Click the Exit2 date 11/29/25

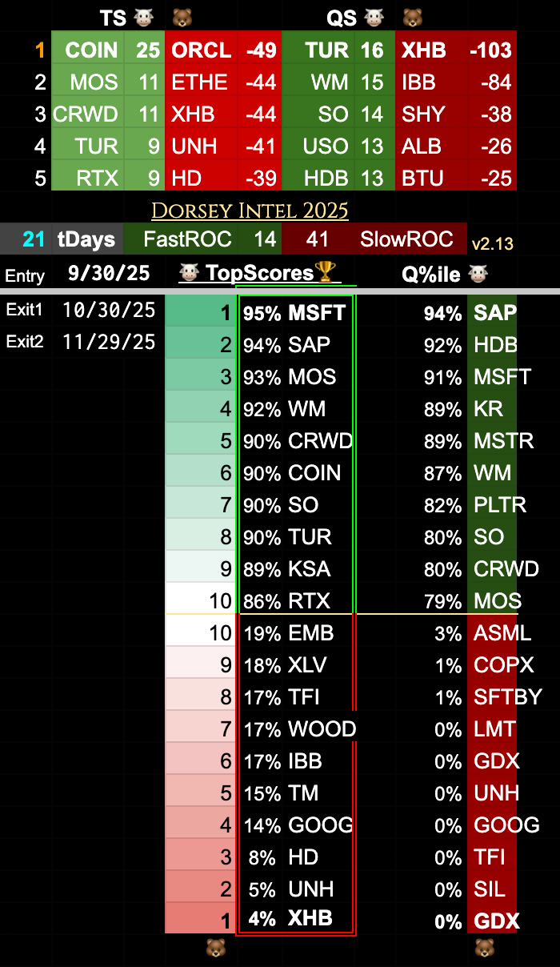(x=109, y=342)
